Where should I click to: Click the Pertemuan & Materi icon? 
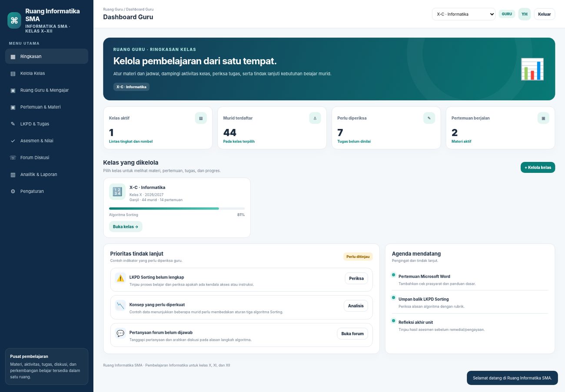[x=13, y=107]
